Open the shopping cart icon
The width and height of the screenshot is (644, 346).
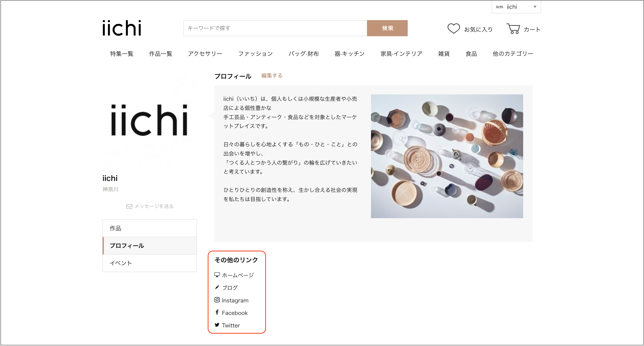point(514,28)
